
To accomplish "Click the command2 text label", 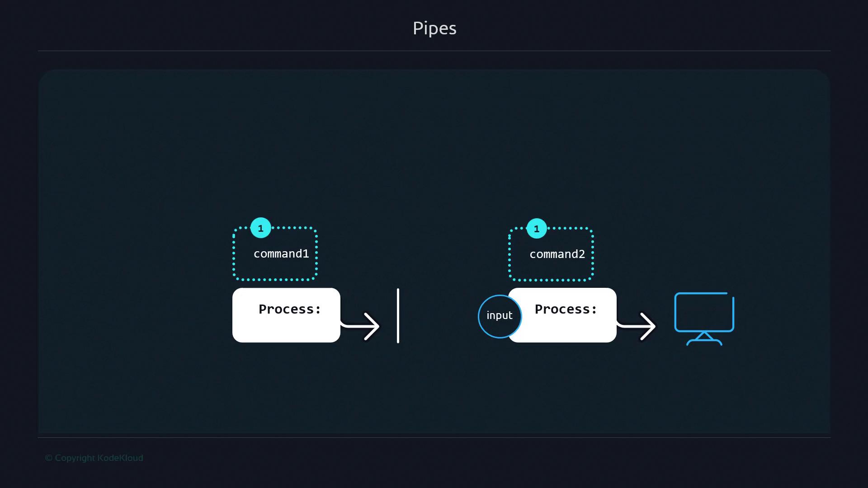I will (x=557, y=254).
